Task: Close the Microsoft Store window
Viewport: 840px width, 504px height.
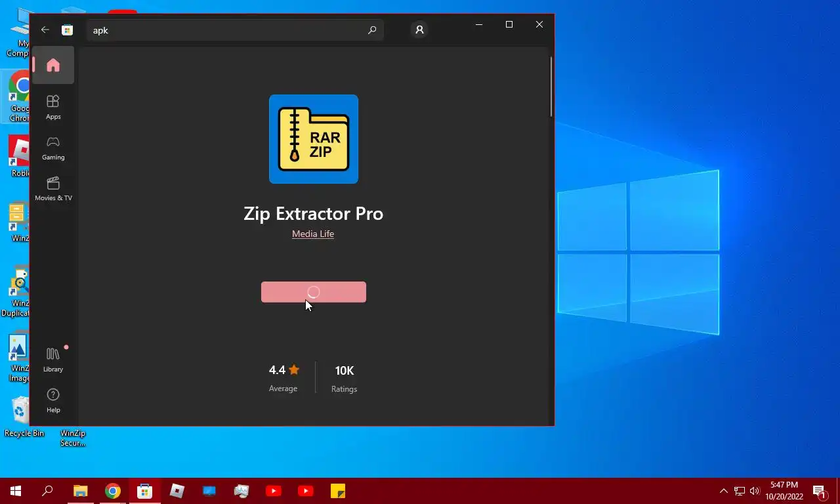Action: click(539, 24)
